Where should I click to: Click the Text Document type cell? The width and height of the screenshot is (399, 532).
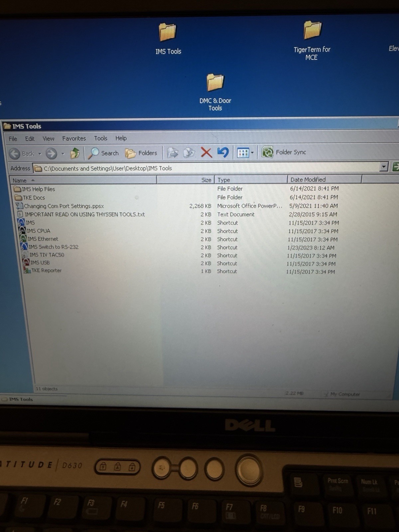pos(236,214)
